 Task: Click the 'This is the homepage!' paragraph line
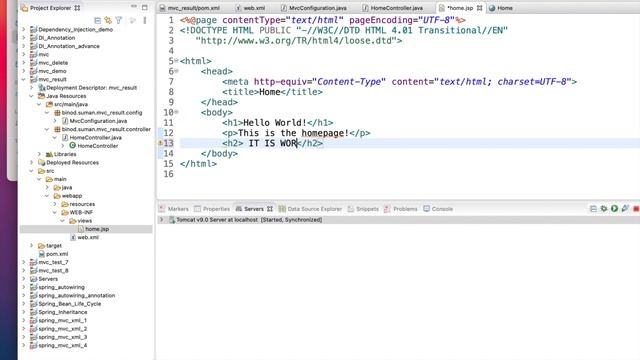tap(296, 133)
